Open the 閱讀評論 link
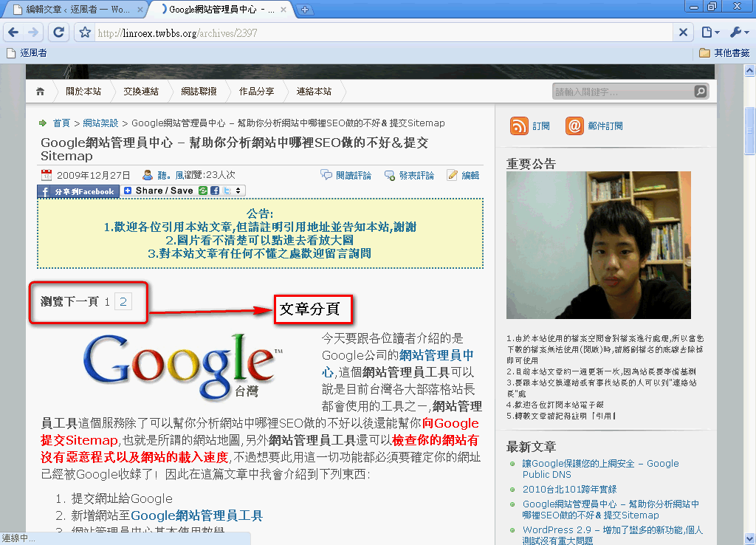 coord(354,175)
